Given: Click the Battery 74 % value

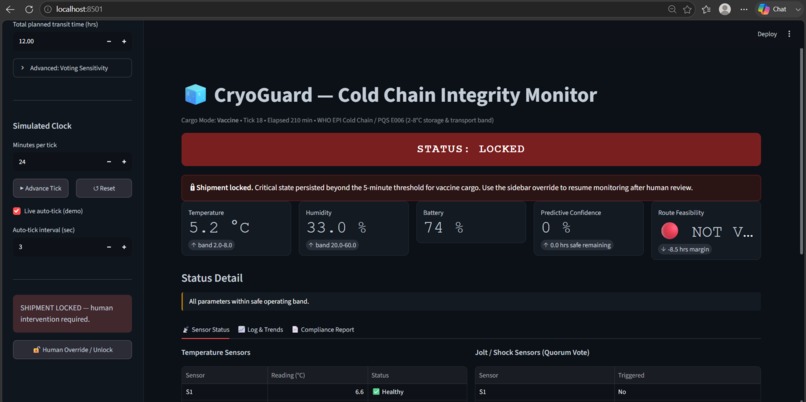Looking at the screenshot, I should coord(444,228).
